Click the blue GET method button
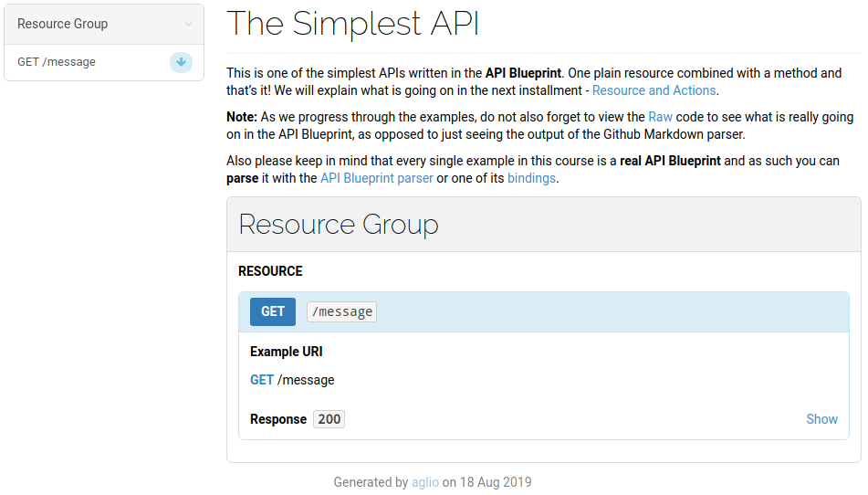Viewport: 868px width, 495px height. 273,311
